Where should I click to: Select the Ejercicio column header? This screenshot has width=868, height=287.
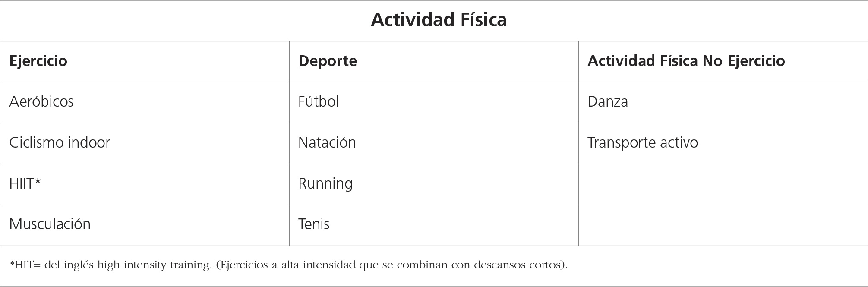coord(38,61)
